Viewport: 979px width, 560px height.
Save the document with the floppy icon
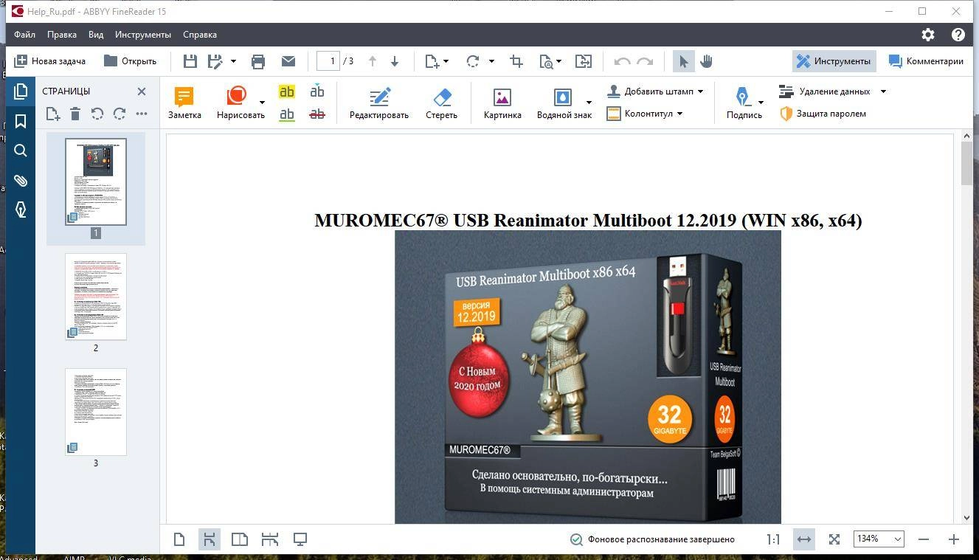tap(190, 61)
